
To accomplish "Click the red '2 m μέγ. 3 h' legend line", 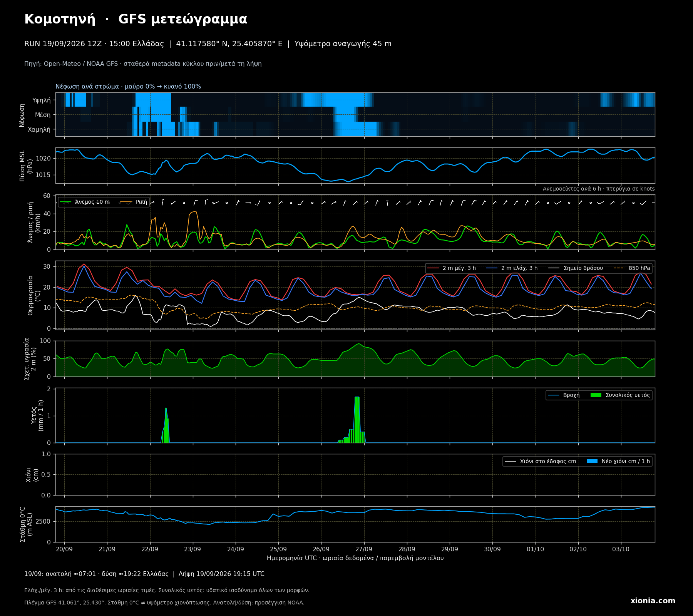I will [433, 268].
